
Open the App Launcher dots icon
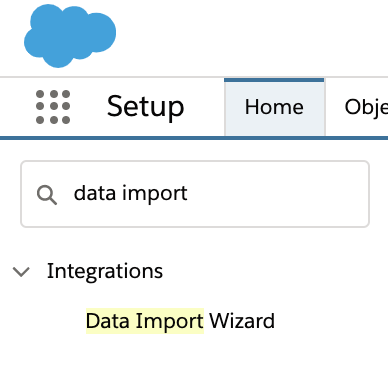pyautogui.click(x=53, y=107)
